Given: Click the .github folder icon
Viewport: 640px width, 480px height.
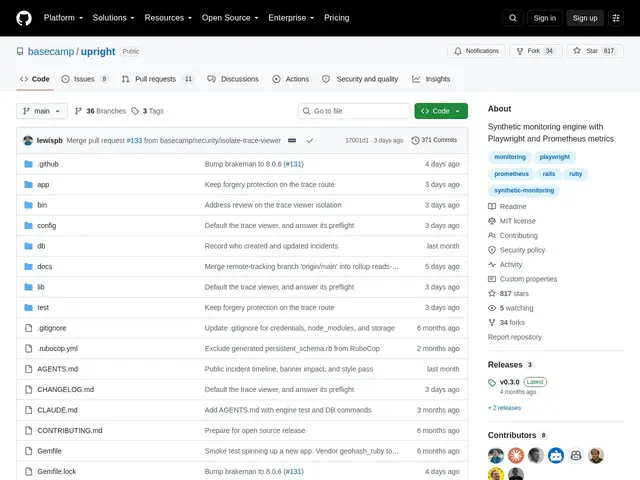Looking at the screenshot, I should (28, 164).
